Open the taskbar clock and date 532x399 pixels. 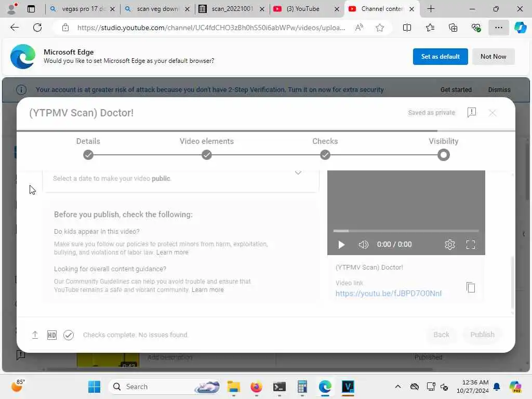(x=472, y=387)
